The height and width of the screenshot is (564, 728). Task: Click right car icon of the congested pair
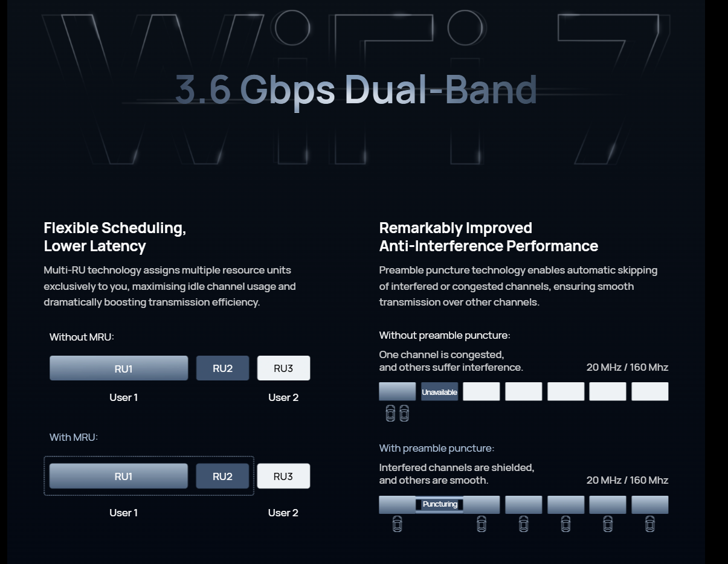(x=404, y=413)
